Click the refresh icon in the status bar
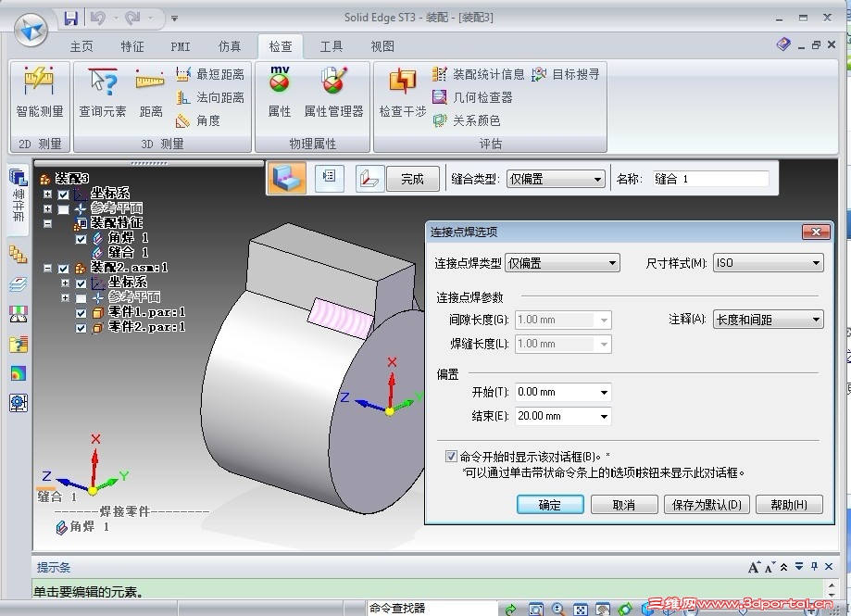851x616 pixels. click(x=510, y=609)
